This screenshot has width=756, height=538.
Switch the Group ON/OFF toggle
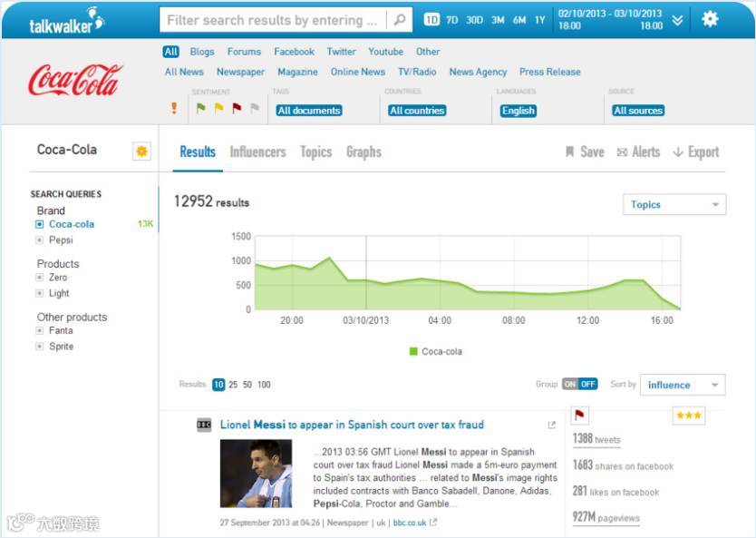point(580,384)
